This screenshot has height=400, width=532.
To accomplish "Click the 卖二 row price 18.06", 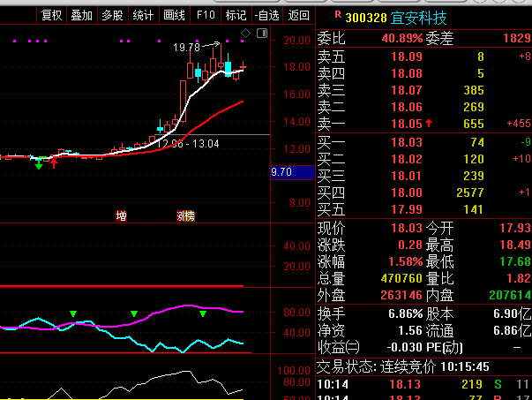I will click(407, 108).
